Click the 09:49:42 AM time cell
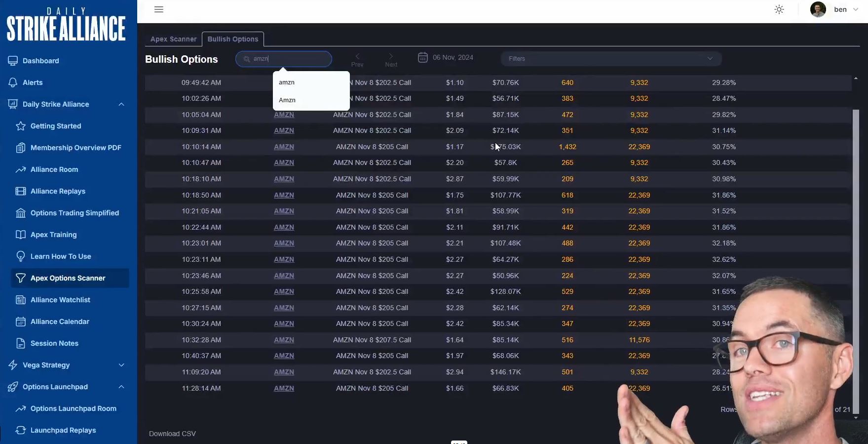 pyautogui.click(x=201, y=82)
